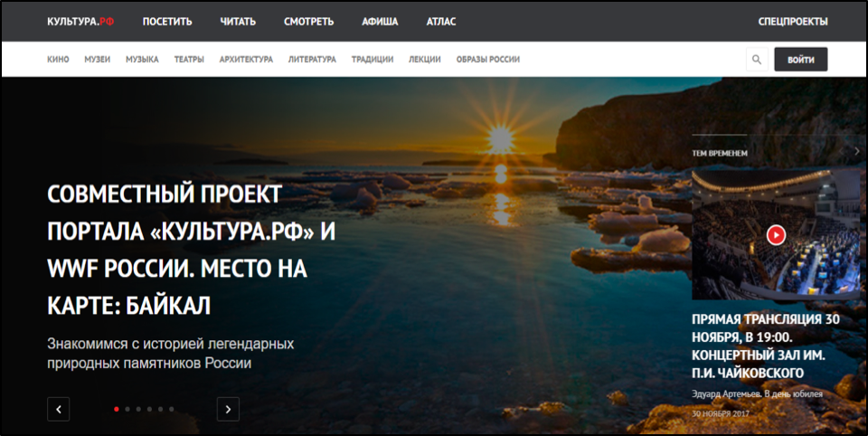Open the ПРЯМАЯ ТРАНСЛЯЦИЯ 30 НОЯБРЯ article title
868x436 pixels.
(x=768, y=346)
